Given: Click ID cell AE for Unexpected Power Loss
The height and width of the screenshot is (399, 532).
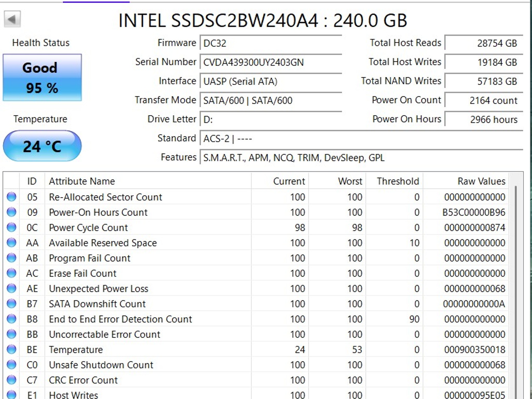Looking at the screenshot, I should [x=32, y=288].
